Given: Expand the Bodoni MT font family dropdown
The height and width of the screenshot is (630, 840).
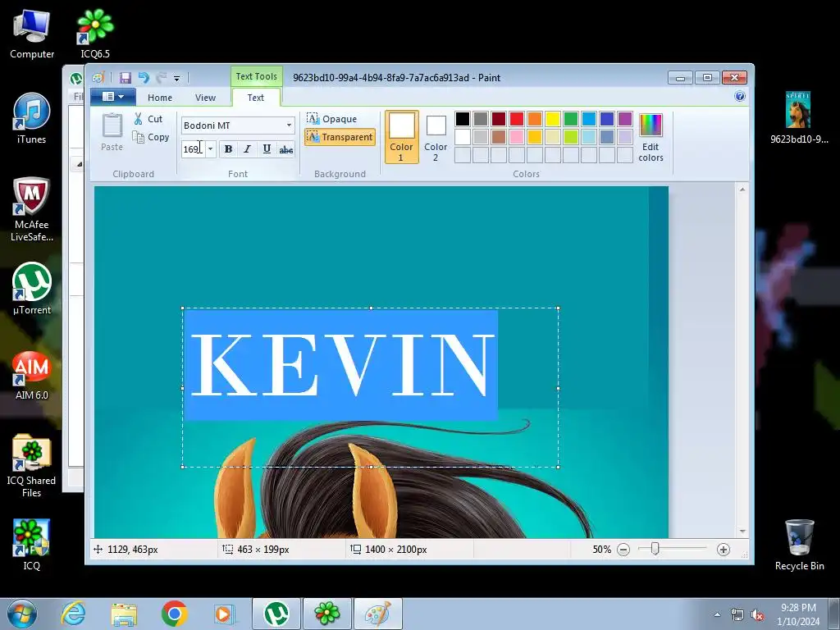Looking at the screenshot, I should pyautogui.click(x=289, y=126).
